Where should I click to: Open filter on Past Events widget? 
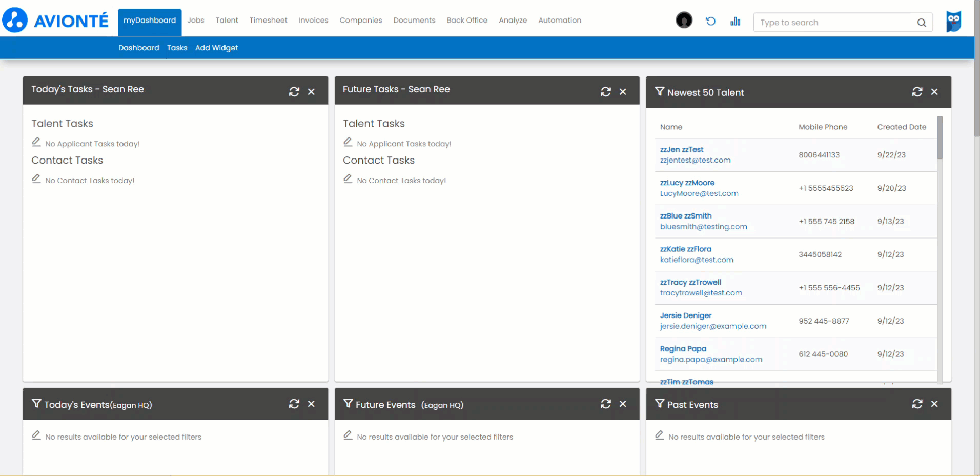pyautogui.click(x=660, y=404)
